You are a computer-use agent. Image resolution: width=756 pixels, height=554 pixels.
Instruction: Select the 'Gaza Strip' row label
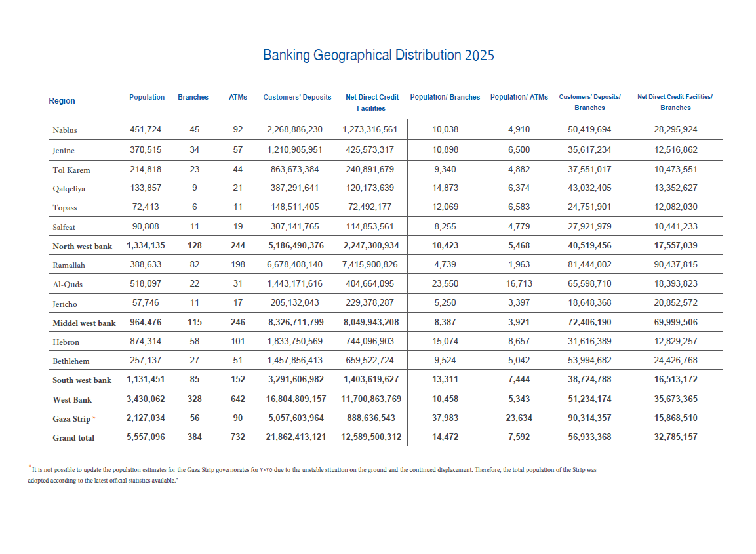(x=71, y=418)
